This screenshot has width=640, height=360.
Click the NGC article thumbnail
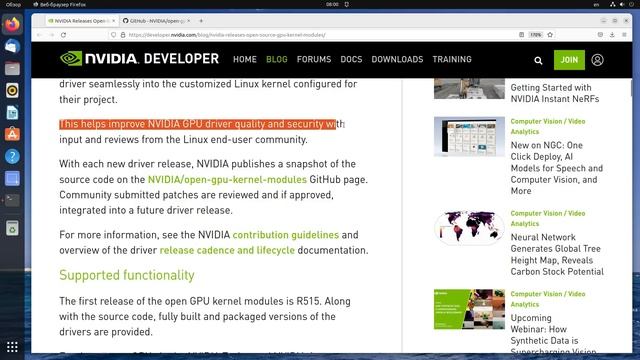click(x=469, y=136)
